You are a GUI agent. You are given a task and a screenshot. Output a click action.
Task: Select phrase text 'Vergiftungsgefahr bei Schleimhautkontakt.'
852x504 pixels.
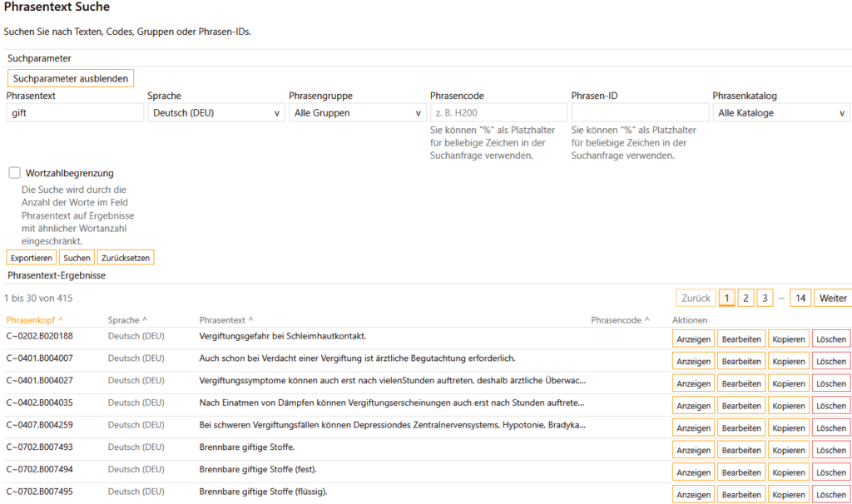click(283, 336)
